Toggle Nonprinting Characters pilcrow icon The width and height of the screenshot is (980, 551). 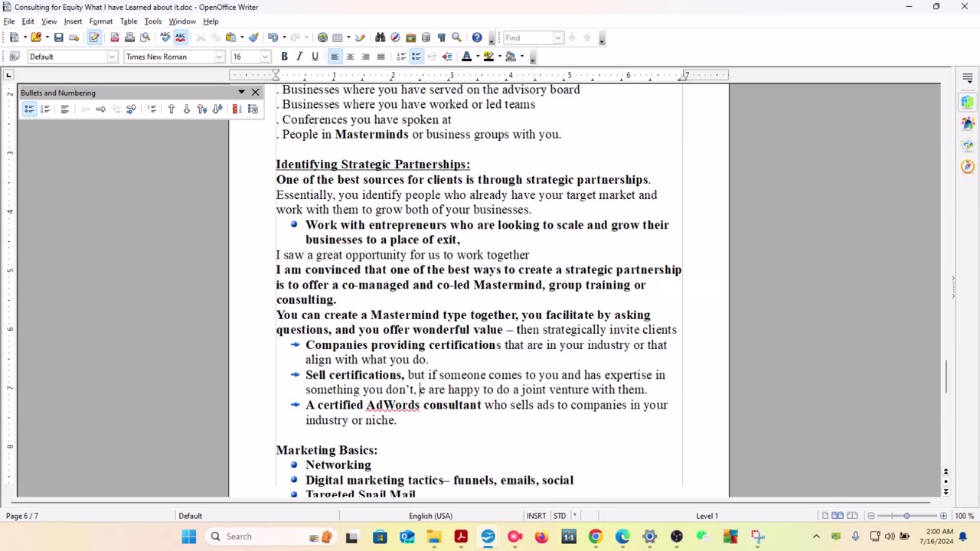point(441,37)
